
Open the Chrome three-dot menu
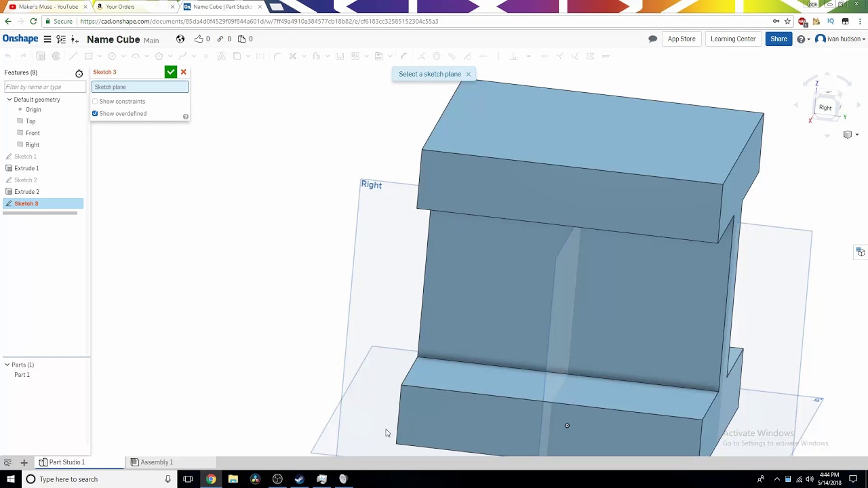pyautogui.click(x=859, y=22)
